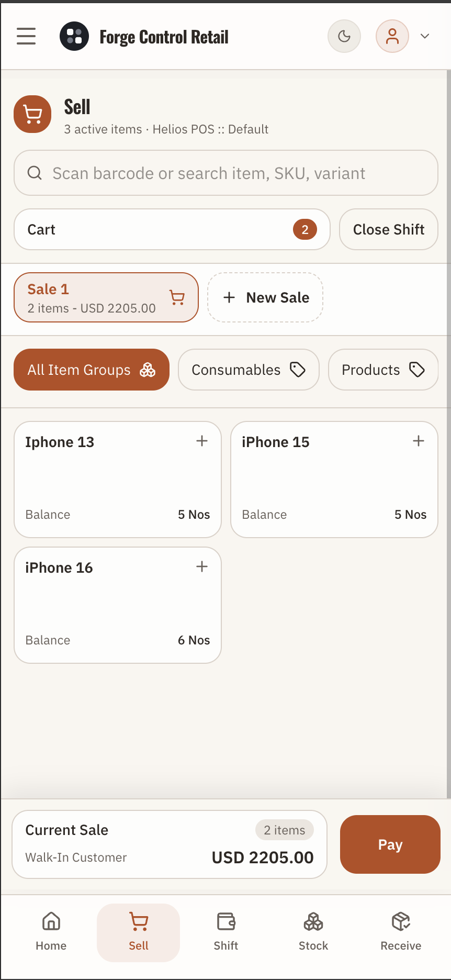Click the 2 items badge in Current Sale
Screen dimensions: 451x980
coord(285,830)
